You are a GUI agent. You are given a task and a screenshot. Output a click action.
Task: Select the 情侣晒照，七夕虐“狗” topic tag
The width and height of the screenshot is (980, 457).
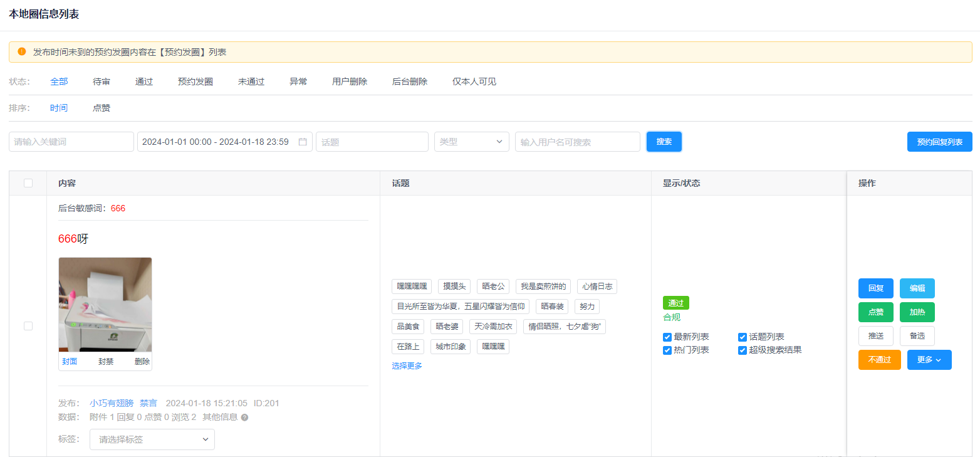(565, 327)
